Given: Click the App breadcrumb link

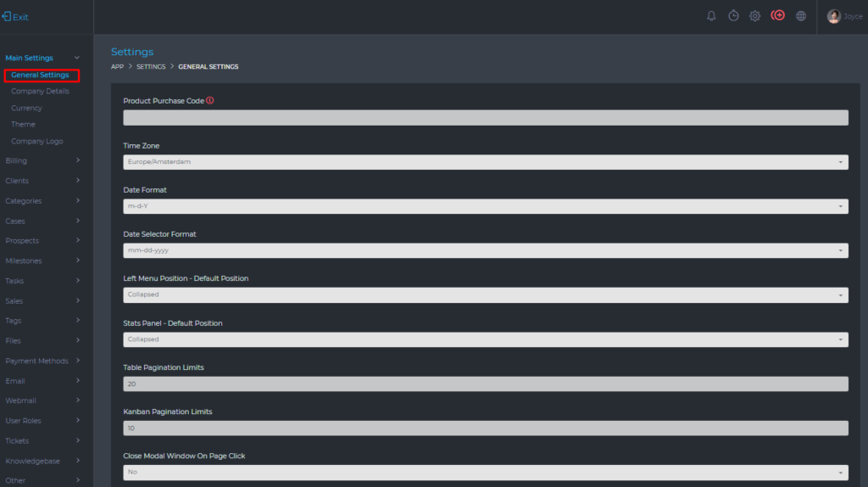Looking at the screenshot, I should click(118, 66).
